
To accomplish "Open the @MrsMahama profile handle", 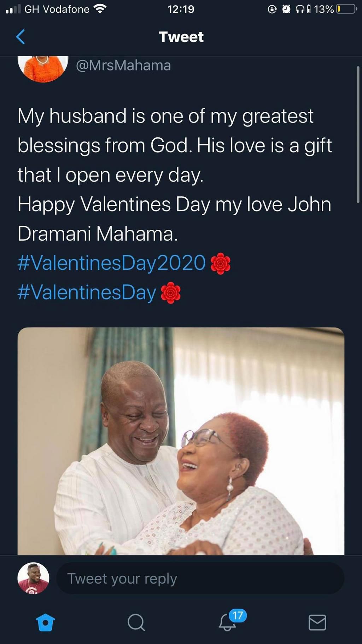I will [123, 65].
